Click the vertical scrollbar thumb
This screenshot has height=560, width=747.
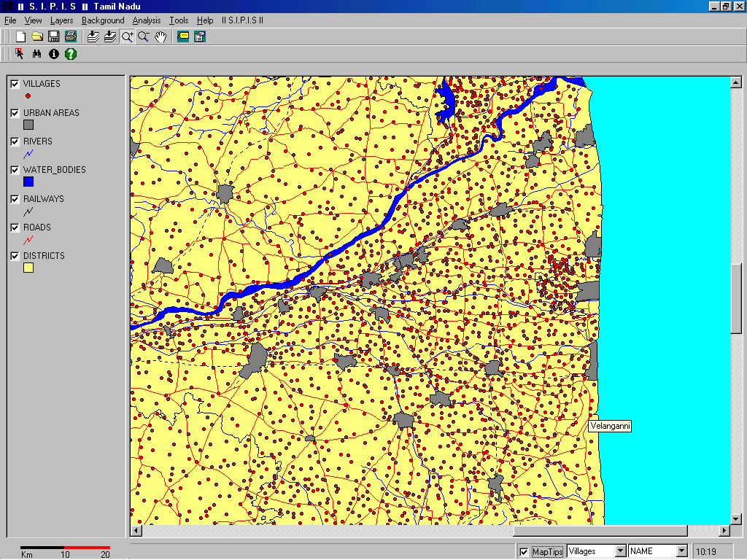pos(736,298)
